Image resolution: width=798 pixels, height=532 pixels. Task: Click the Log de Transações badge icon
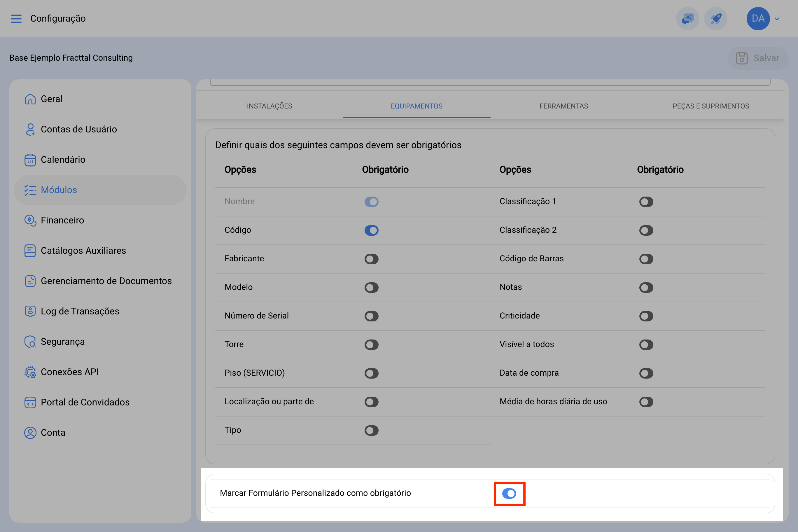(30, 311)
